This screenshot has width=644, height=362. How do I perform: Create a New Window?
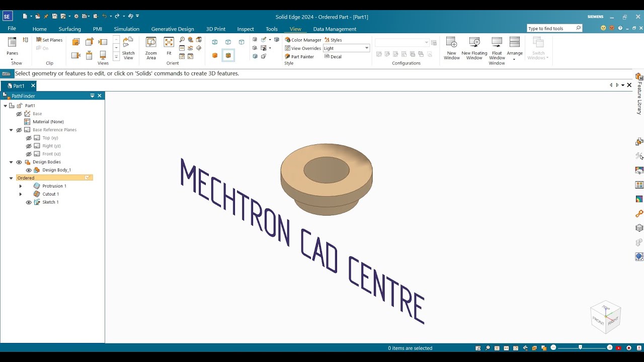(452, 48)
